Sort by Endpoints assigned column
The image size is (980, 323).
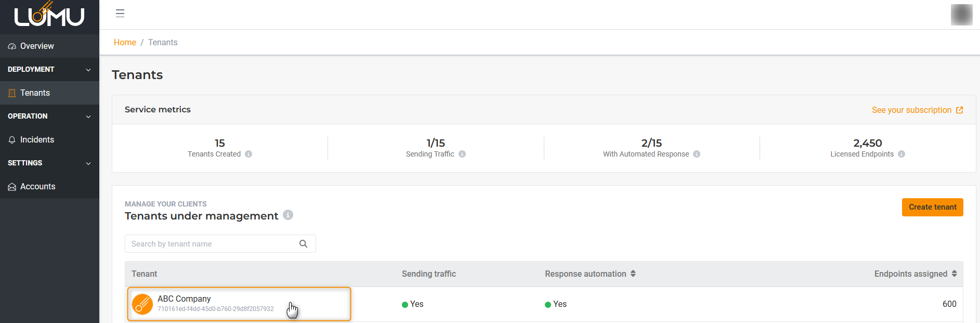(954, 274)
